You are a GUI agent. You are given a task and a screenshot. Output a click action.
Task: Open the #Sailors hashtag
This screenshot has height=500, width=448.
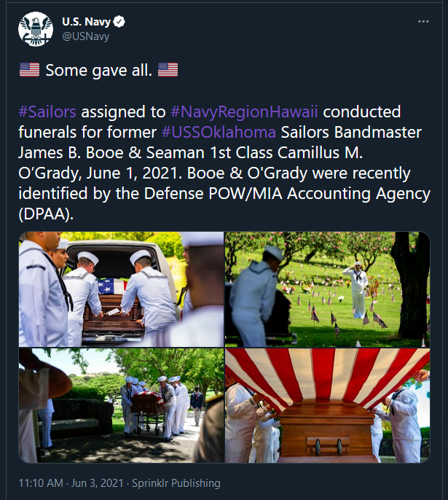(x=47, y=112)
